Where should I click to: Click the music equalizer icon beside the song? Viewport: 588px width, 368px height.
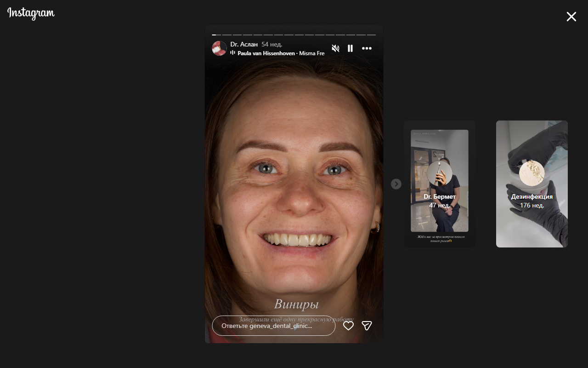click(233, 53)
